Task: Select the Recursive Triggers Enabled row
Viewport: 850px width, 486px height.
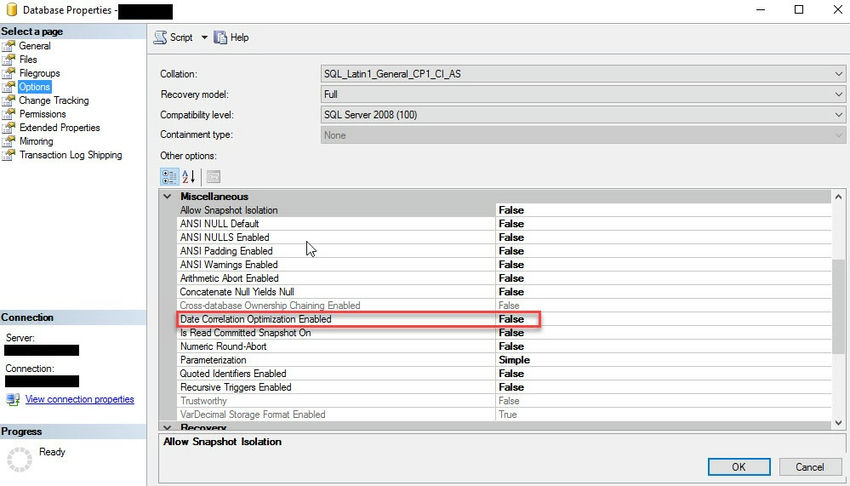Action: [x=505, y=387]
